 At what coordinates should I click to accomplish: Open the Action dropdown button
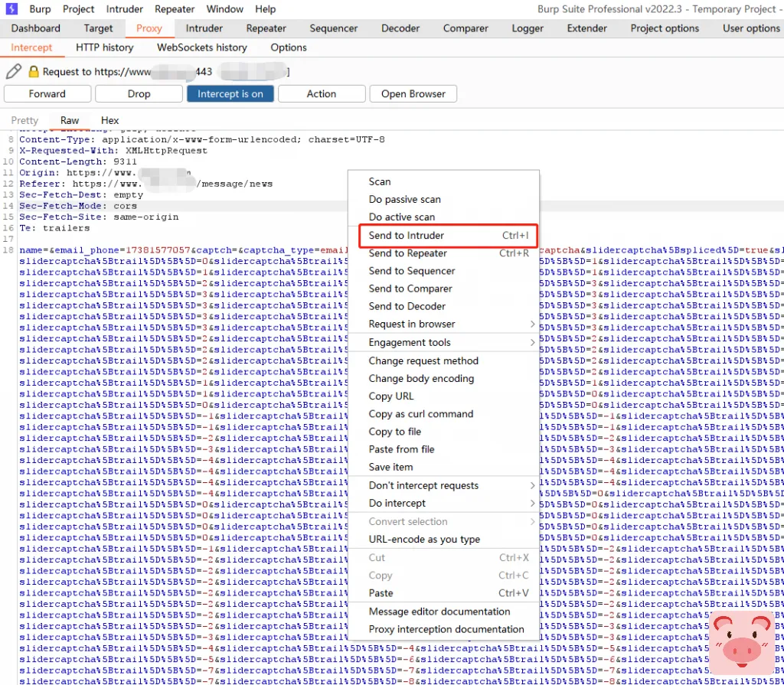point(322,94)
